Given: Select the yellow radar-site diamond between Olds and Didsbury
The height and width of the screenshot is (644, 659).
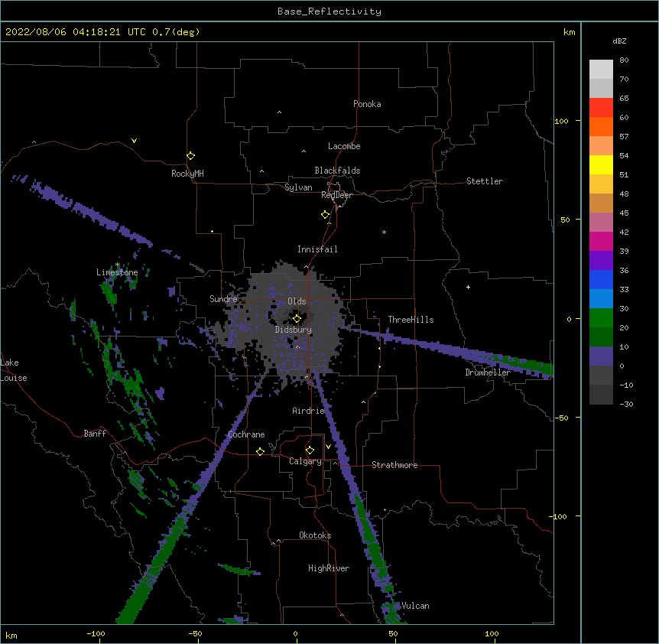Looking at the screenshot, I should tap(297, 319).
